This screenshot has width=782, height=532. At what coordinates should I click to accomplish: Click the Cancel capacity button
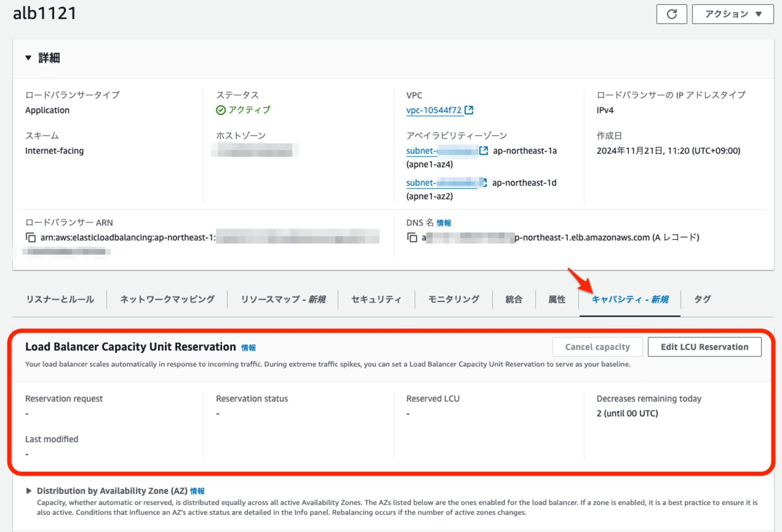(x=597, y=347)
